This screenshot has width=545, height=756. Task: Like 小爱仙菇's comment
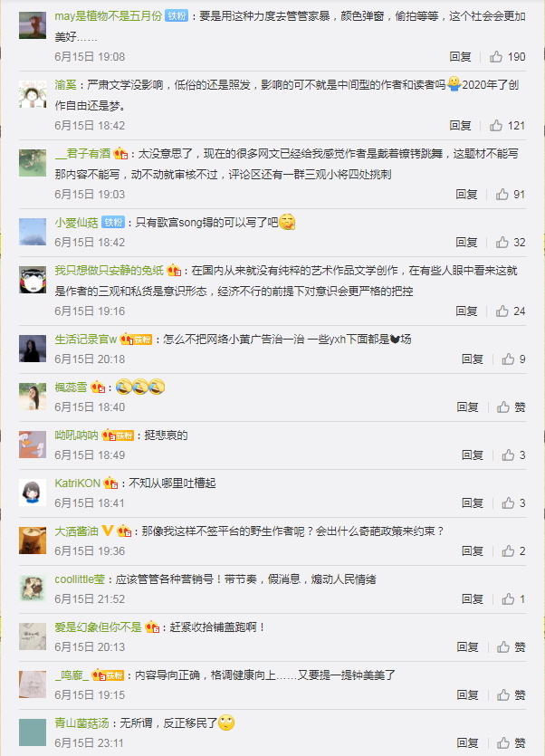pyautogui.click(x=502, y=242)
